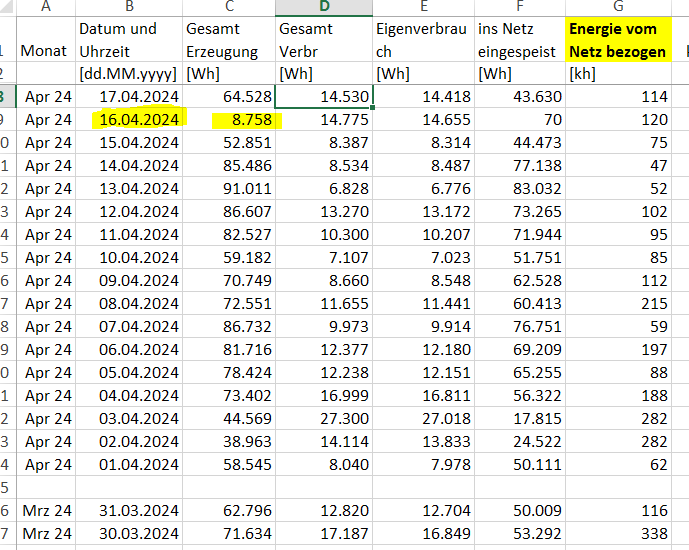Select cell with value 72.551
Viewport: 689px width, 550px height.
click(229, 304)
